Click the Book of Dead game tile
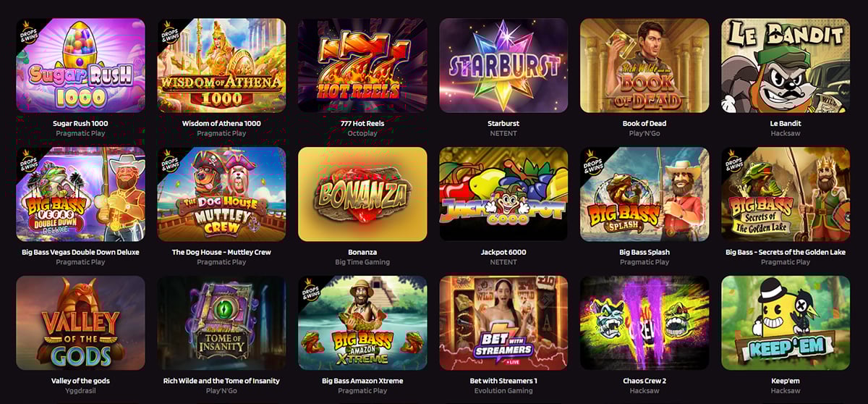The height and width of the screenshot is (404, 868). (644, 65)
